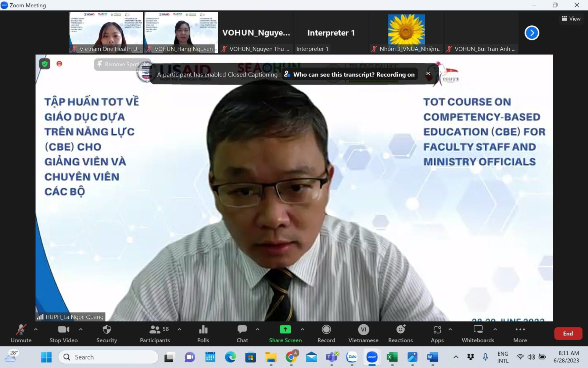Click the microphone tray icon
This screenshot has height=368, width=588.
[x=485, y=357]
